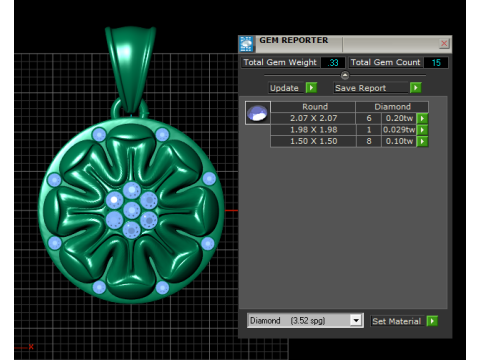The height and width of the screenshot is (360, 480).
Task: Click green arrow for 2.07 X 2.07 row
Action: click(x=422, y=118)
